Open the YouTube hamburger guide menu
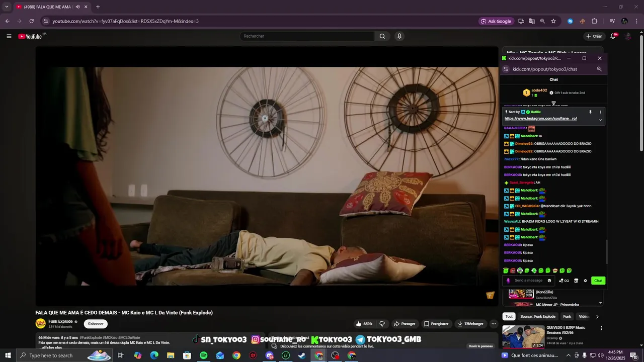This screenshot has width=644, height=362. tap(9, 36)
